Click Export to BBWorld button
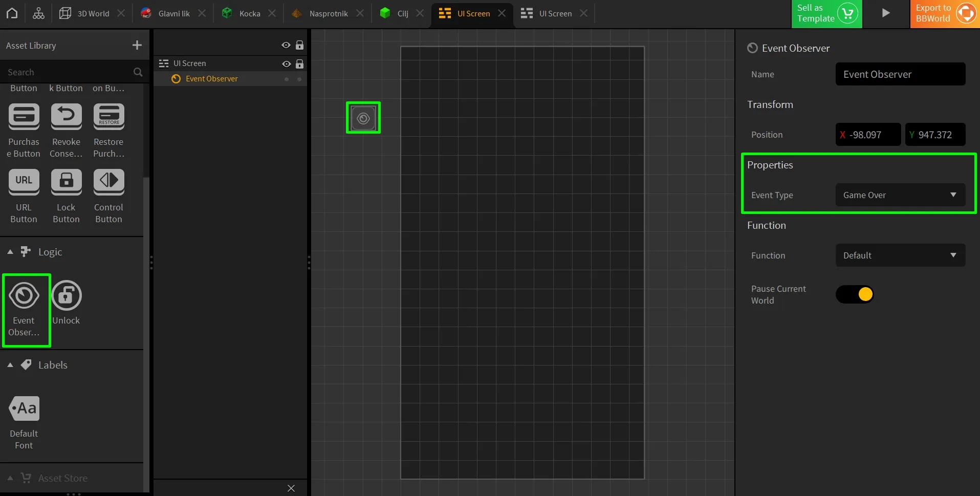 (944, 14)
